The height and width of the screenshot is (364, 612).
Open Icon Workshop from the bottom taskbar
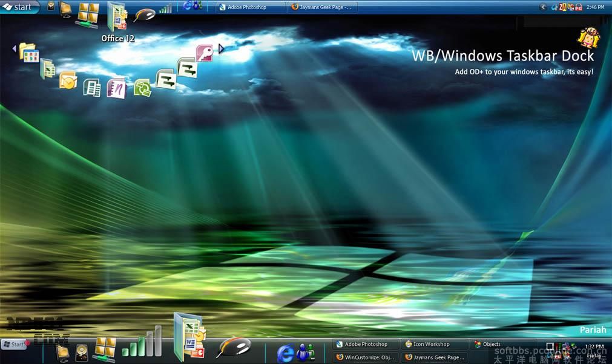433,344
